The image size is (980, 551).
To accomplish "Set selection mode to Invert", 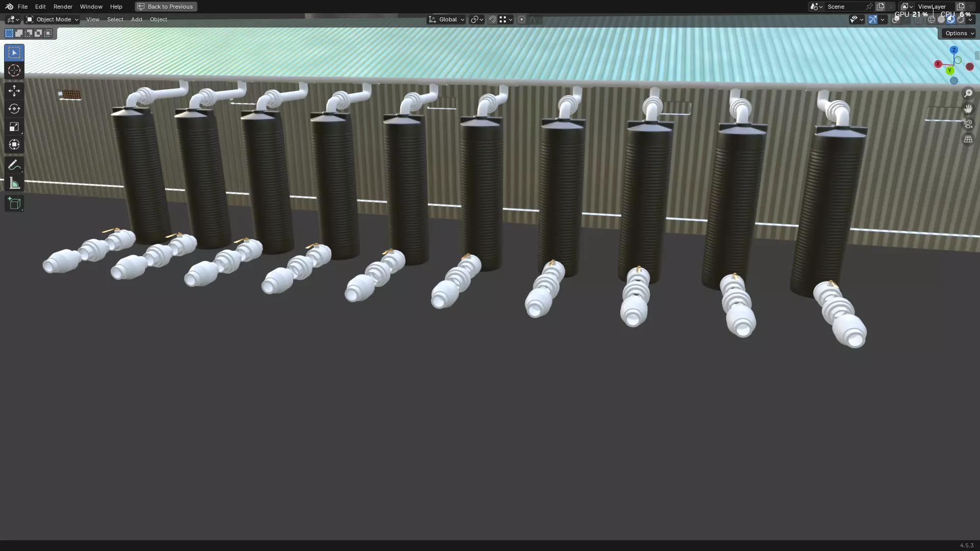I will click(38, 33).
